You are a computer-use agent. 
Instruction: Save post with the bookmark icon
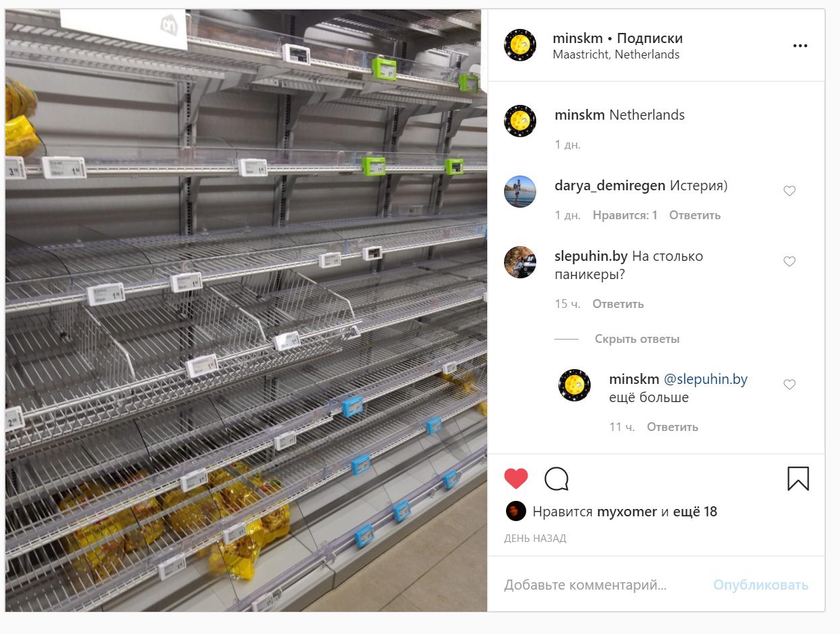[x=798, y=479]
